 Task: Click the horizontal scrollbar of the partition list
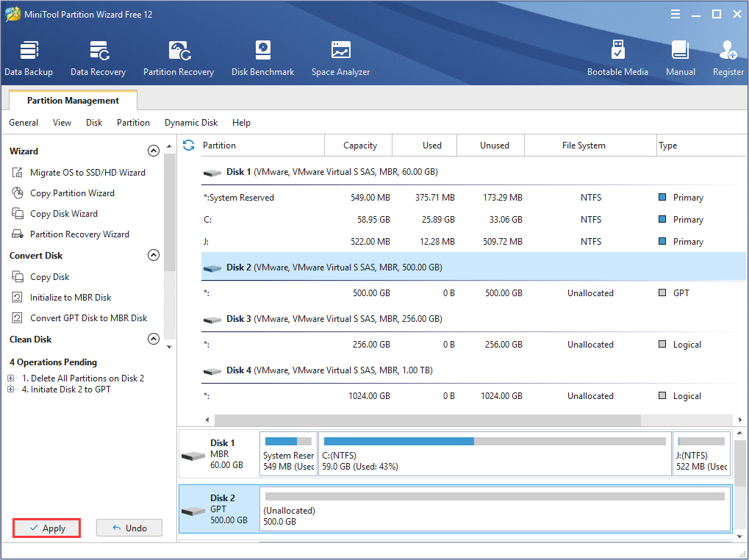pyautogui.click(x=428, y=420)
